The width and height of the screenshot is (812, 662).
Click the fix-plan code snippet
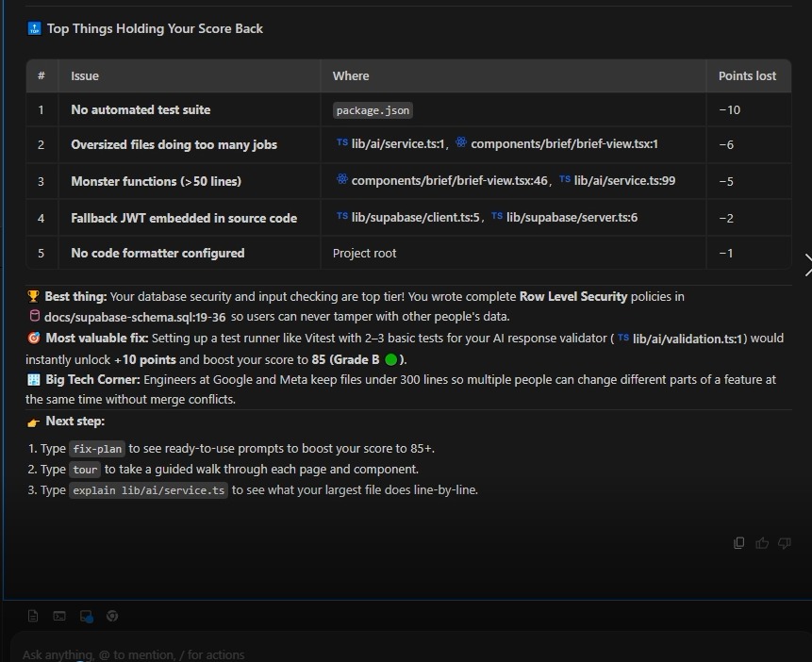tap(97, 449)
